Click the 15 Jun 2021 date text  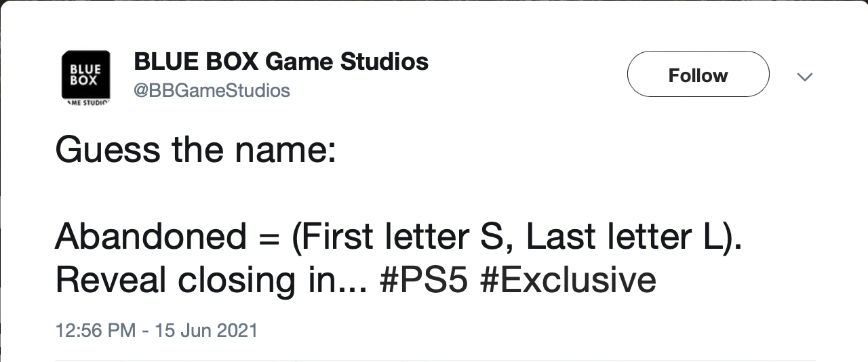(x=206, y=330)
